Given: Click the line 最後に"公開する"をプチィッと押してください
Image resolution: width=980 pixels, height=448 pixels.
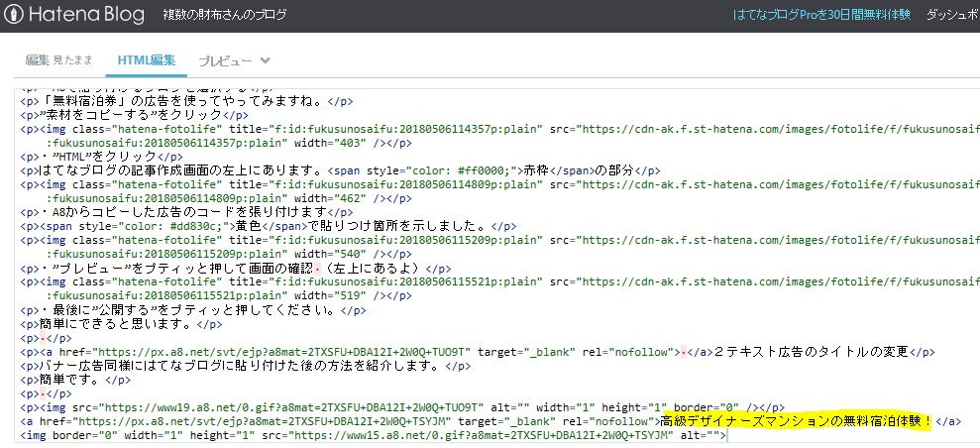Looking at the screenshot, I should 193,310.
